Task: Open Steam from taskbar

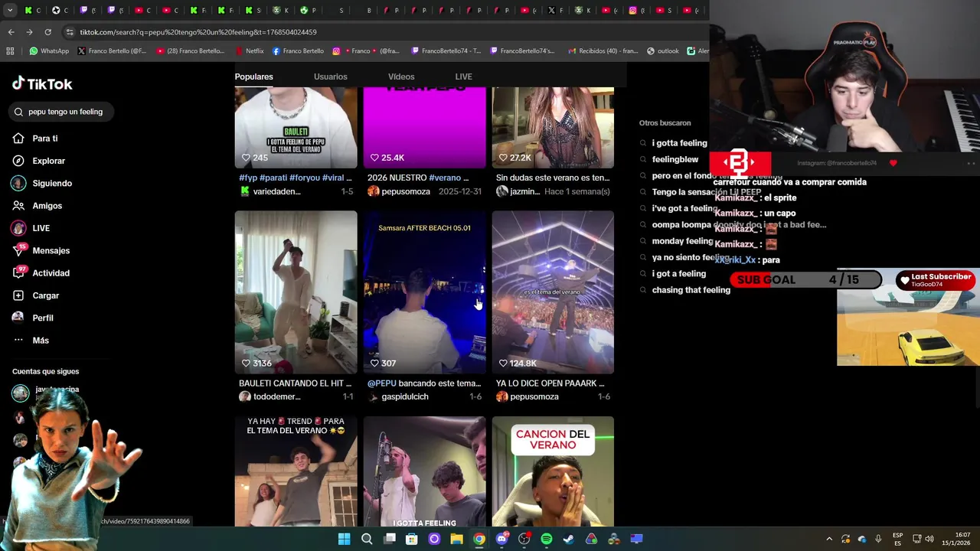Action: pyautogui.click(x=569, y=539)
